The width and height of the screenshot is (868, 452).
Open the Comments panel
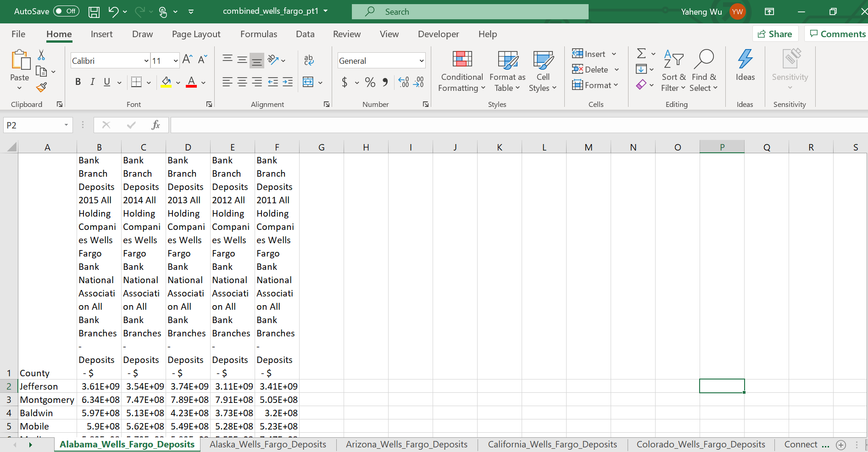[x=837, y=33]
